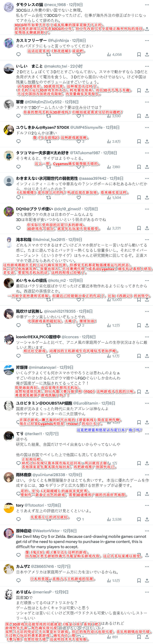Screen dimensions: 153x644
Task: Bookmark カスミフリーザー's tweet
Action: click(139, 55)
